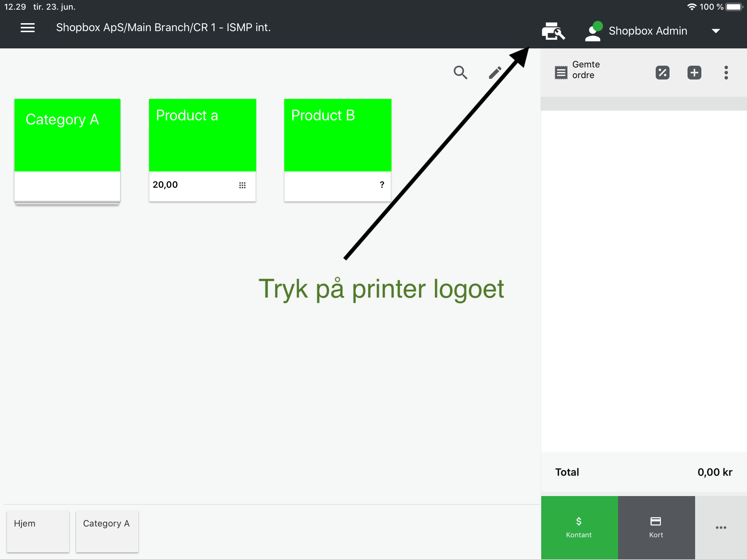This screenshot has height=560, width=747.
Task: Click the plus add item icon
Action: click(694, 73)
